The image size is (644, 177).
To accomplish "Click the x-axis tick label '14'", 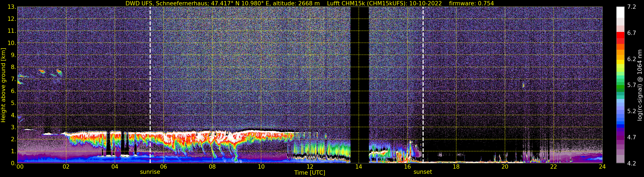I will point(358,166).
